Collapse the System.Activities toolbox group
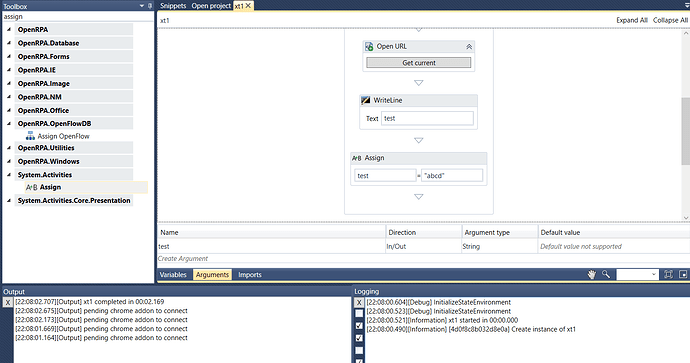This screenshot has width=690, height=363. tap(9, 175)
